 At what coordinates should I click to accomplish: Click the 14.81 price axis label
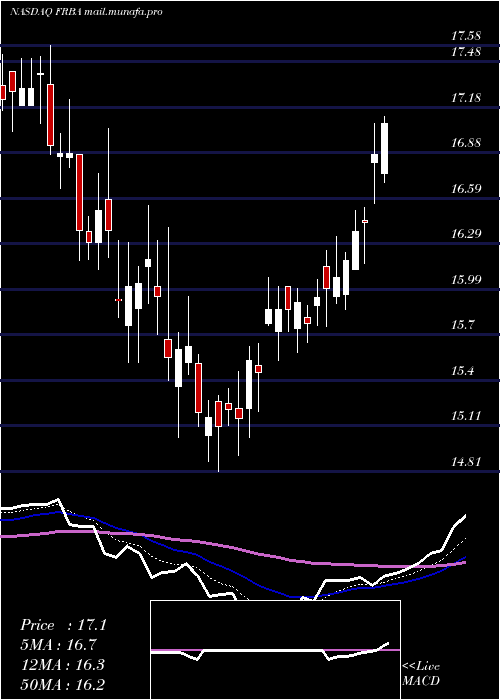(466, 461)
